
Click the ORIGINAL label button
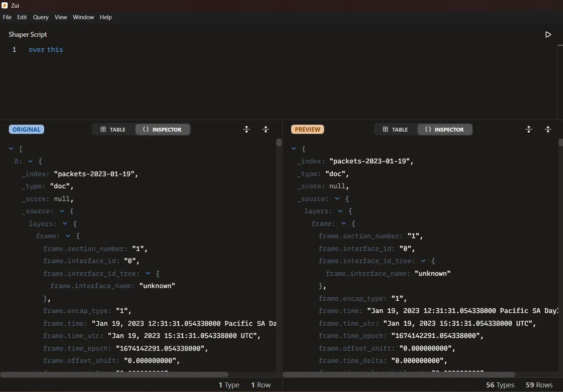[x=26, y=129]
